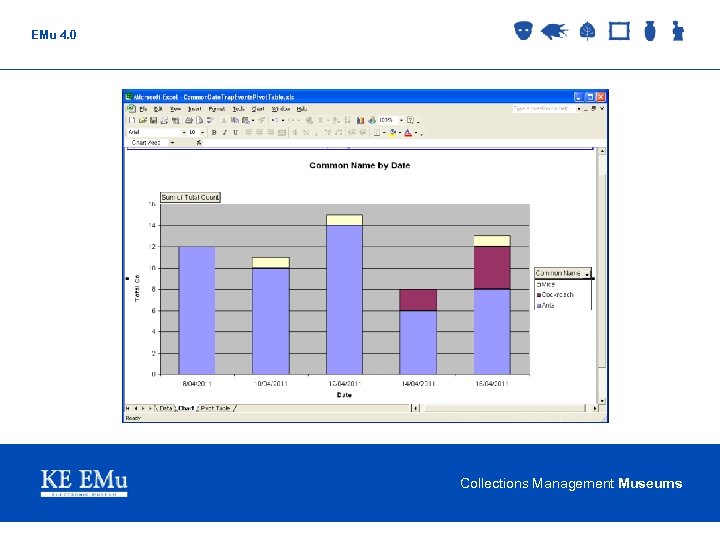Click the vertical scrollbar down arrow

(602, 401)
